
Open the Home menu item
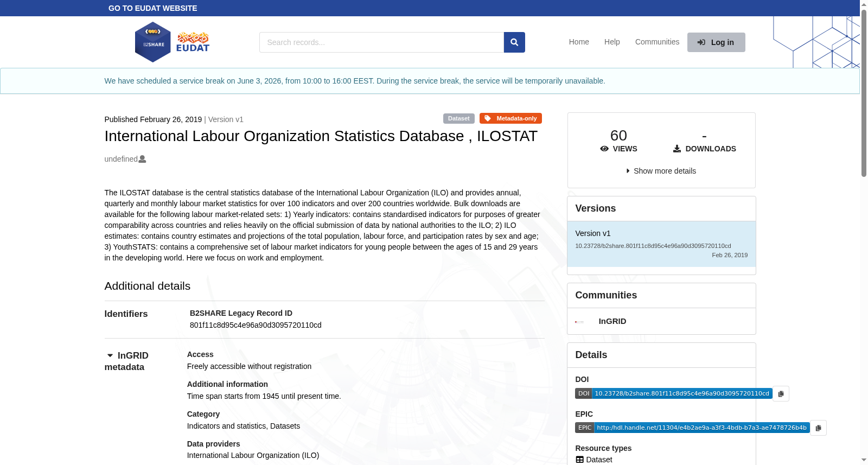click(x=579, y=42)
